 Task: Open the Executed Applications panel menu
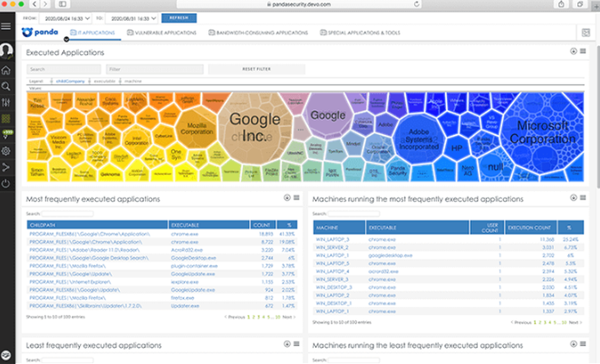point(583,51)
